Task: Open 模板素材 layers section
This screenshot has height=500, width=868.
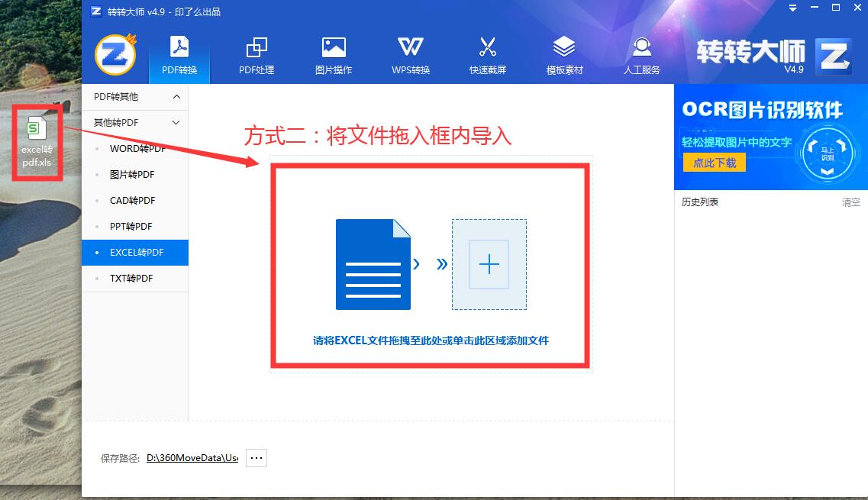Action: (x=564, y=56)
